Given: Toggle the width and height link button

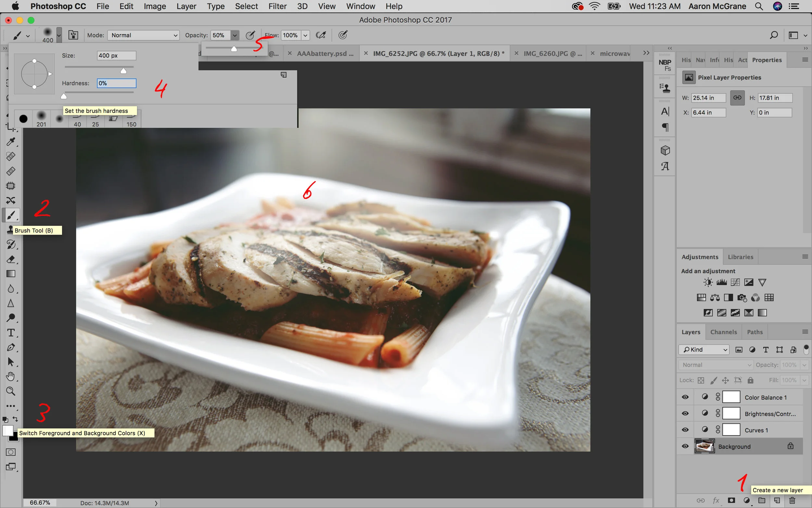Looking at the screenshot, I should pos(737,98).
